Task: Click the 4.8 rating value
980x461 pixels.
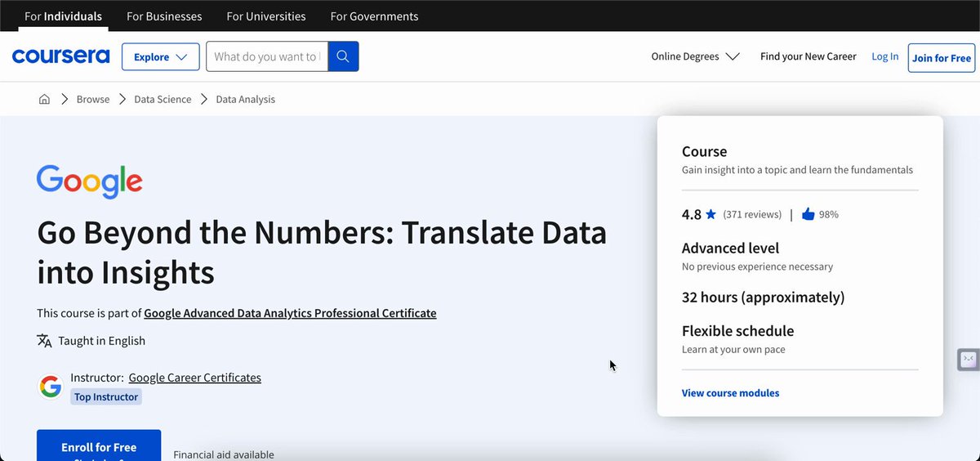Action: 692,214
